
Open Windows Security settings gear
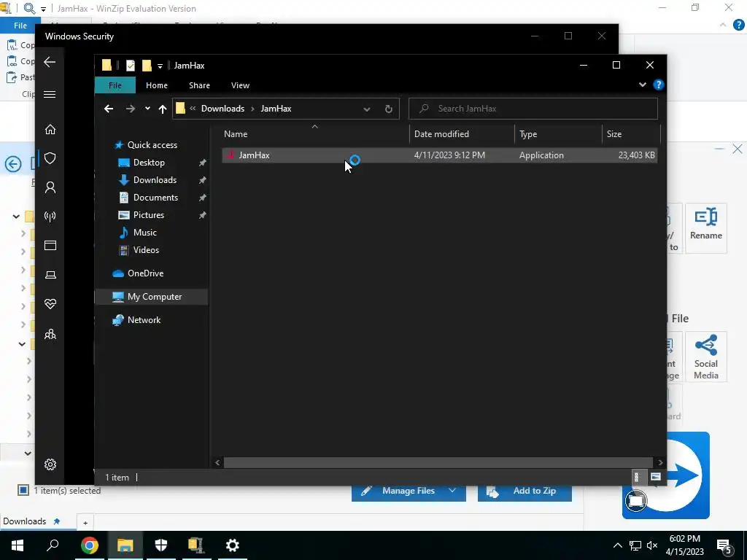50,464
